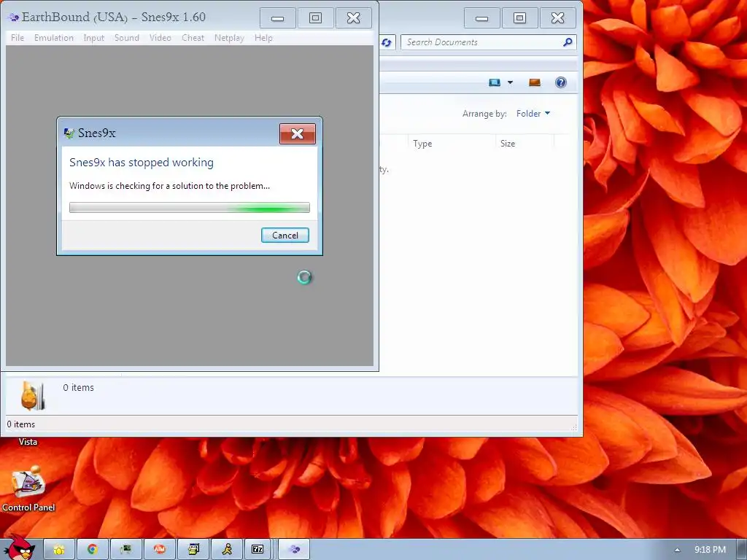The height and width of the screenshot is (560, 747).
Task: Open the yellow folder taskbar icon
Action: (x=59, y=550)
